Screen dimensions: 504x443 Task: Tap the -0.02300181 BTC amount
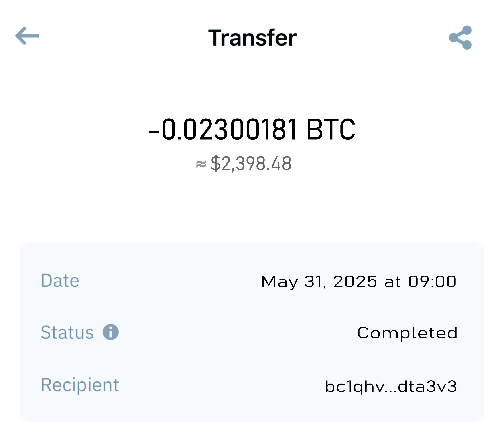tap(252, 129)
